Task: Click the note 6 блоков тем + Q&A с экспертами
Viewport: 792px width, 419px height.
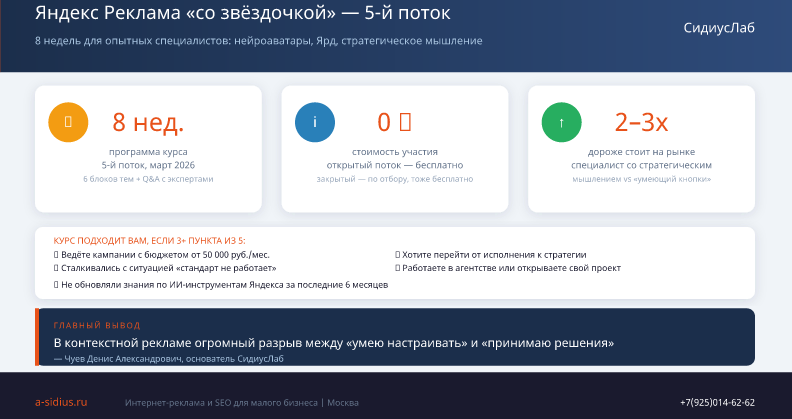Action: 148,179
